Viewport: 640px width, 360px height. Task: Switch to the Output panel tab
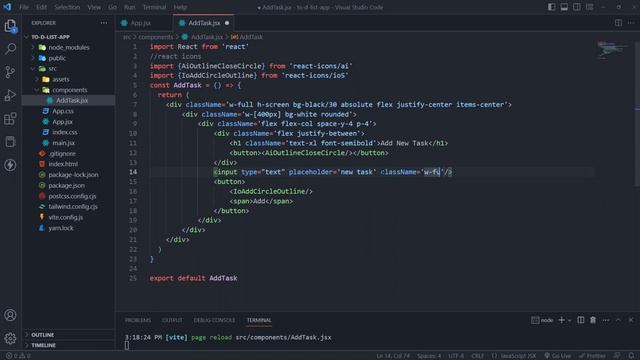click(x=172, y=320)
